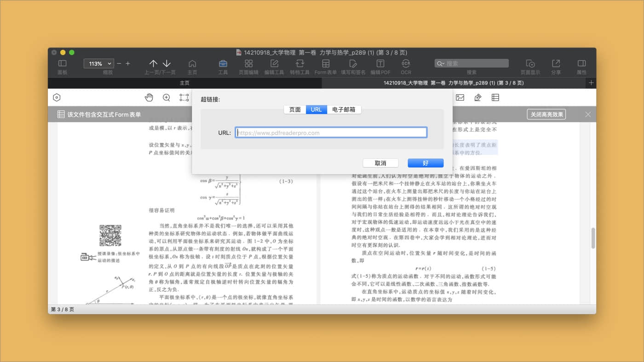This screenshot has height=362, width=644.
Task: Select the signature pen tool icon
Action: pos(478,97)
